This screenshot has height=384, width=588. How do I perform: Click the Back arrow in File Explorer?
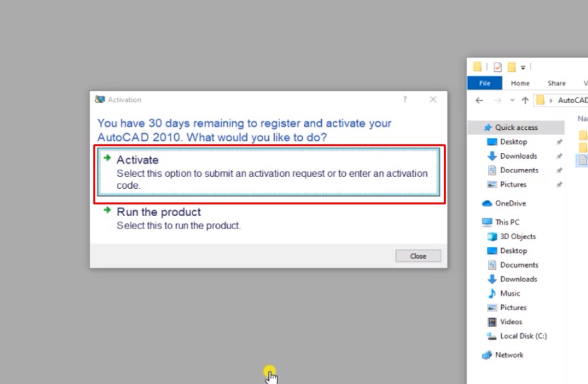480,101
